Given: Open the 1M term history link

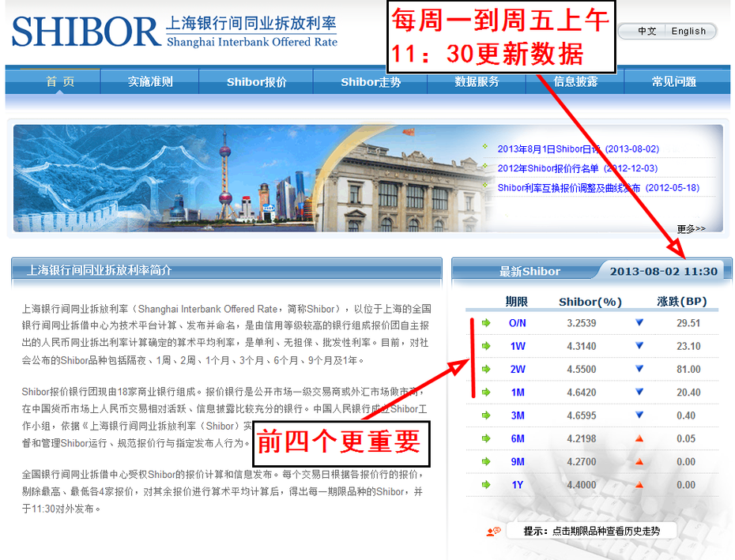Looking at the screenshot, I should [x=518, y=393].
